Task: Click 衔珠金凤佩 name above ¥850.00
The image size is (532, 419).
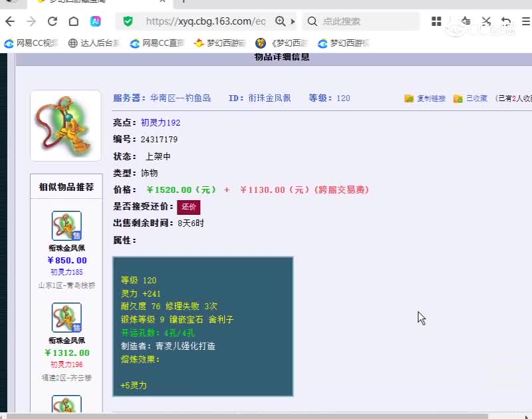Action: pyautogui.click(x=66, y=248)
